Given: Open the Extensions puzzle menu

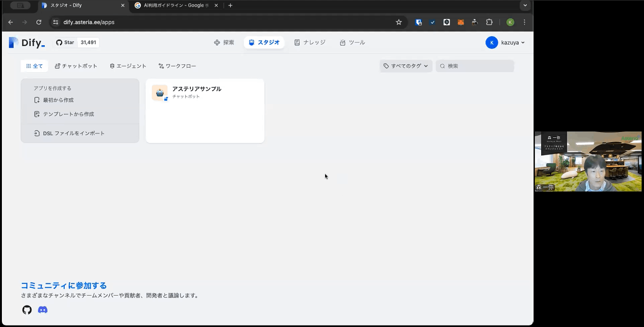Looking at the screenshot, I should point(489,22).
